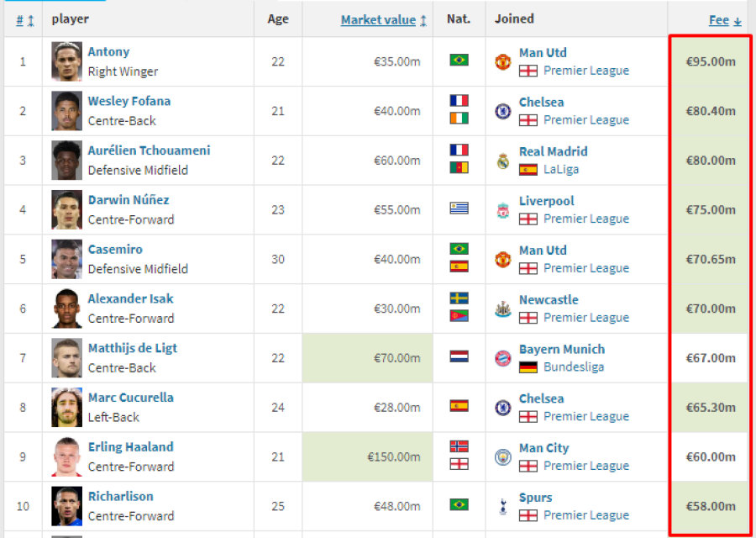Open the LaLiga league link
The height and width of the screenshot is (538, 756).
point(561,169)
